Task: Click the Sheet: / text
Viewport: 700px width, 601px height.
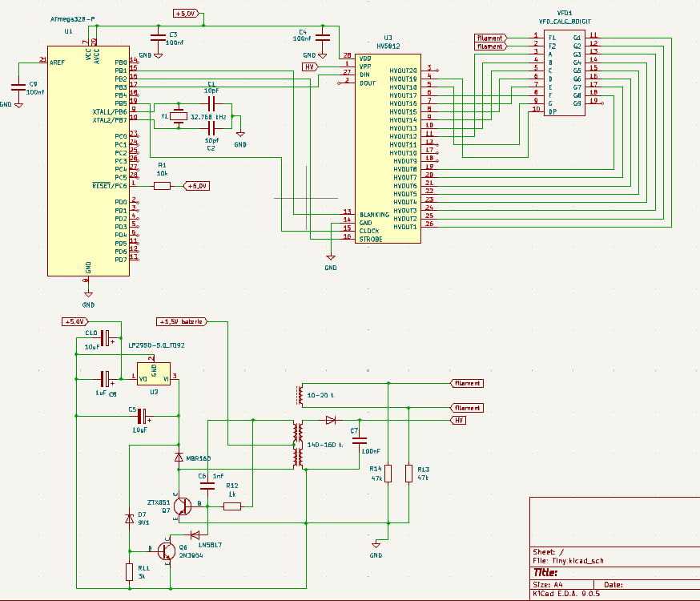Action: pyautogui.click(x=548, y=552)
